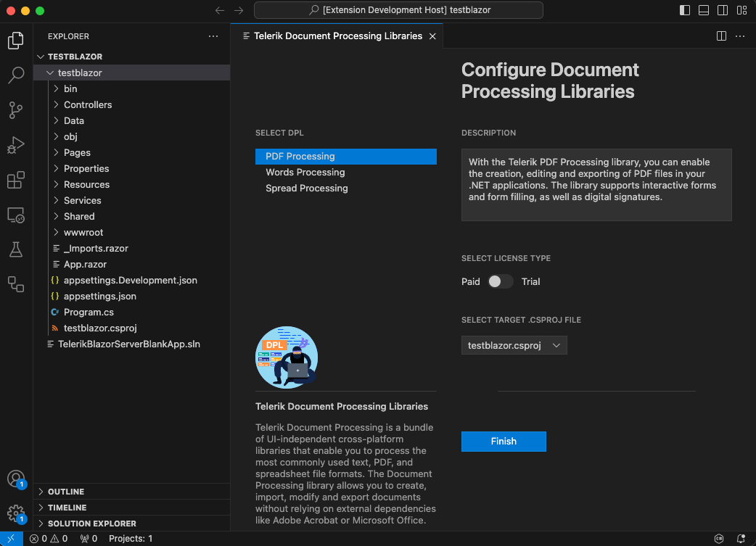The image size is (756, 546).
Task: Switch to the Telerik Document Processing Libraries tab
Action: (337, 36)
